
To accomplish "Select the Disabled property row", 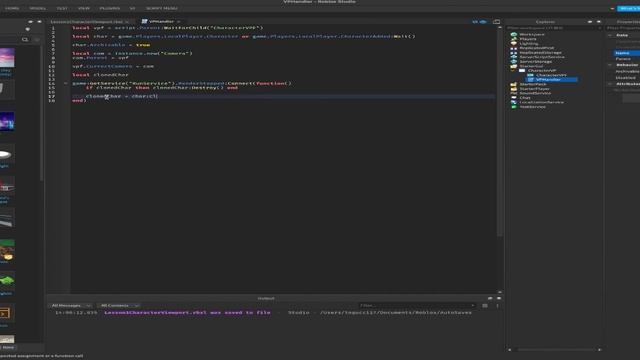I will pos(627,78).
